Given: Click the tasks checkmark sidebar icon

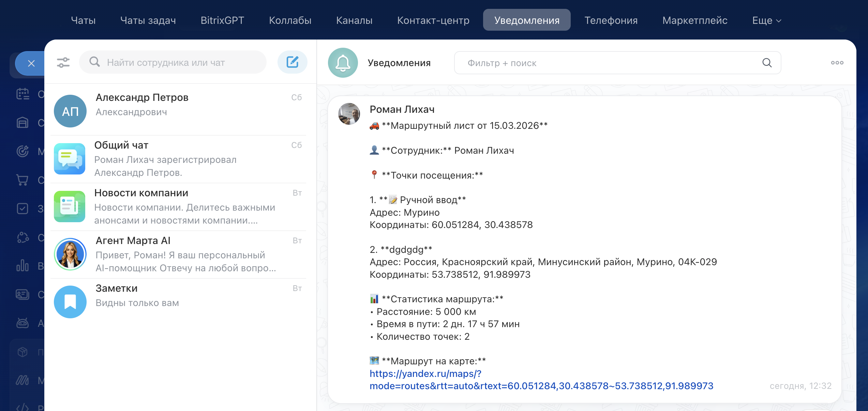Looking at the screenshot, I should [x=23, y=208].
